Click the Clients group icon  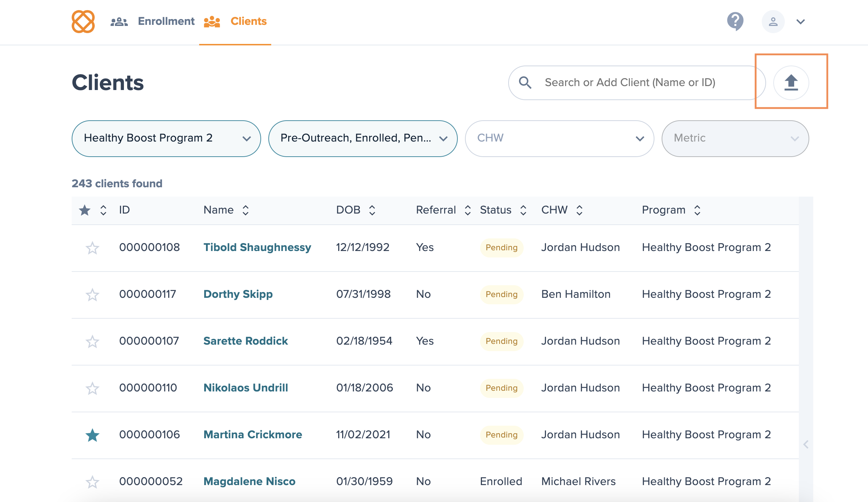tap(212, 22)
